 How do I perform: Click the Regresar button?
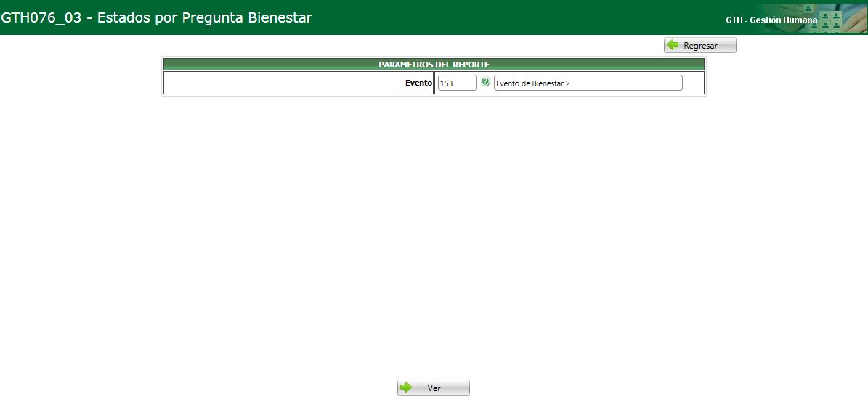(x=699, y=46)
